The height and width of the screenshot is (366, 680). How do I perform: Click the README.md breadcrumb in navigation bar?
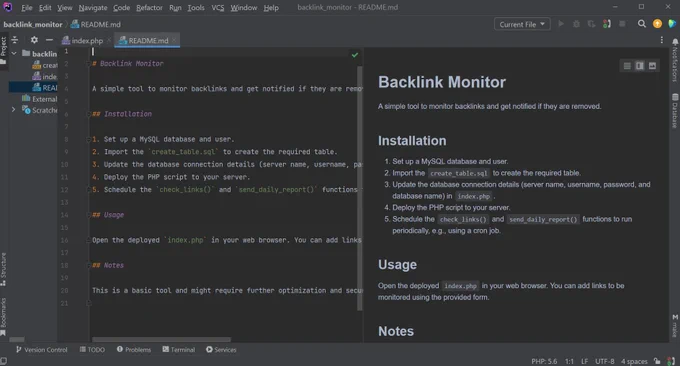96,24
